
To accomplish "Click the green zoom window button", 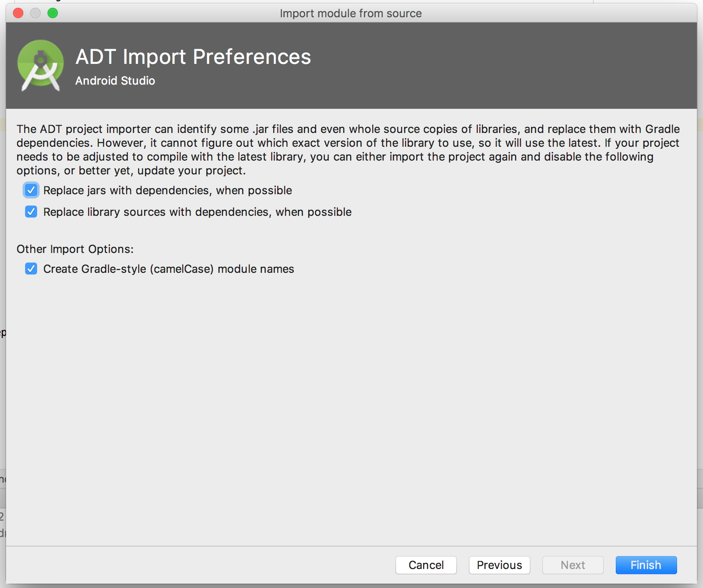I will 53,13.
